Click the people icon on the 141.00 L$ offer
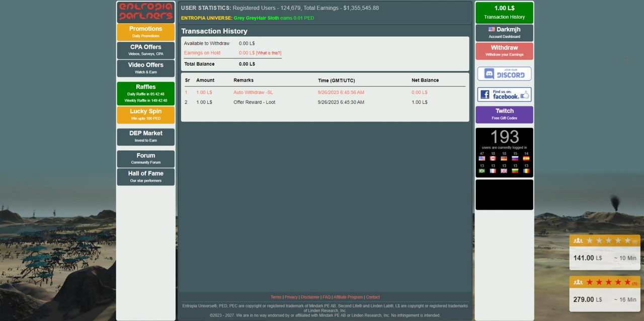 pyautogui.click(x=578, y=241)
